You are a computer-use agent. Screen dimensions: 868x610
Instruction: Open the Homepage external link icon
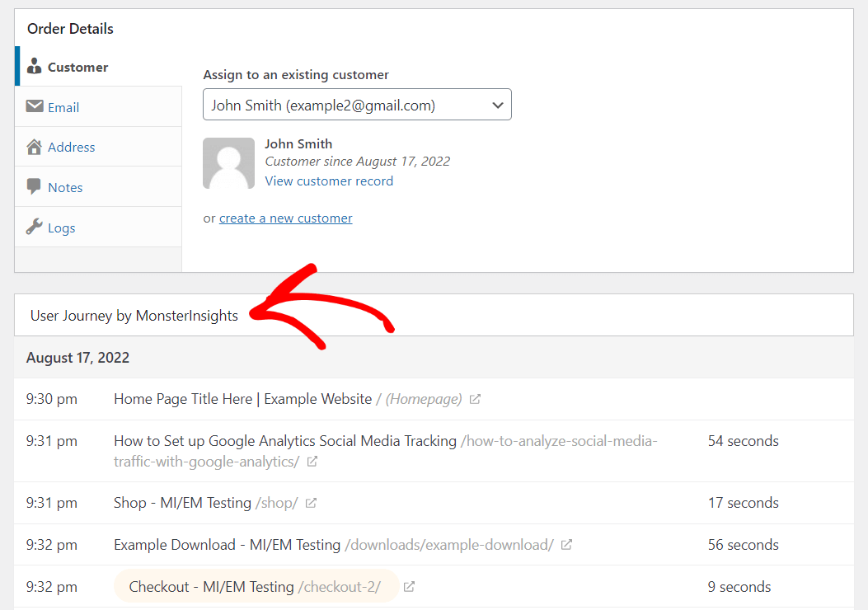(x=475, y=398)
